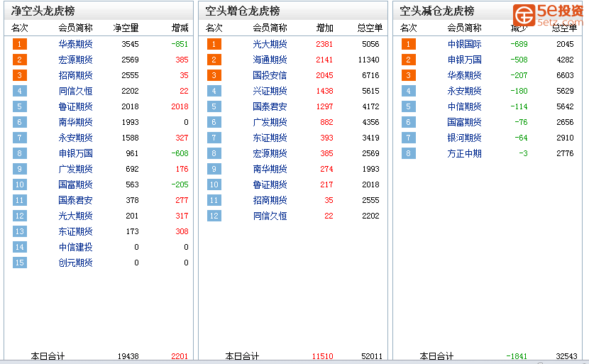
Task: Click 名次 header in 净空头龙虎榜
Action: [20, 28]
